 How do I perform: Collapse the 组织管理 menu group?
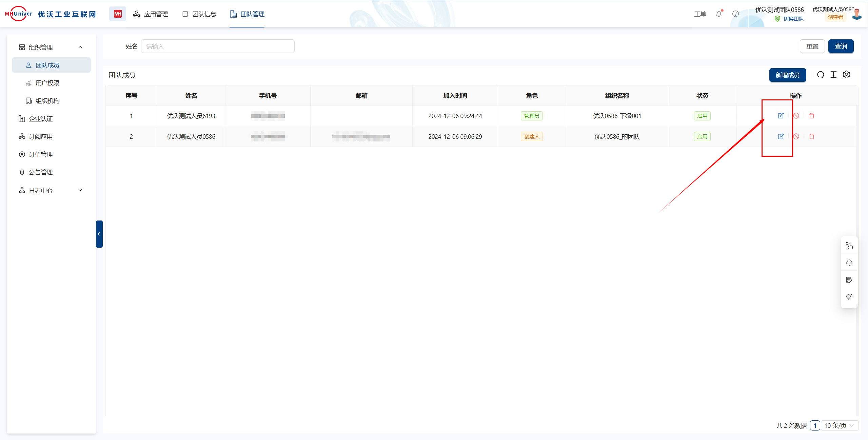coord(80,47)
